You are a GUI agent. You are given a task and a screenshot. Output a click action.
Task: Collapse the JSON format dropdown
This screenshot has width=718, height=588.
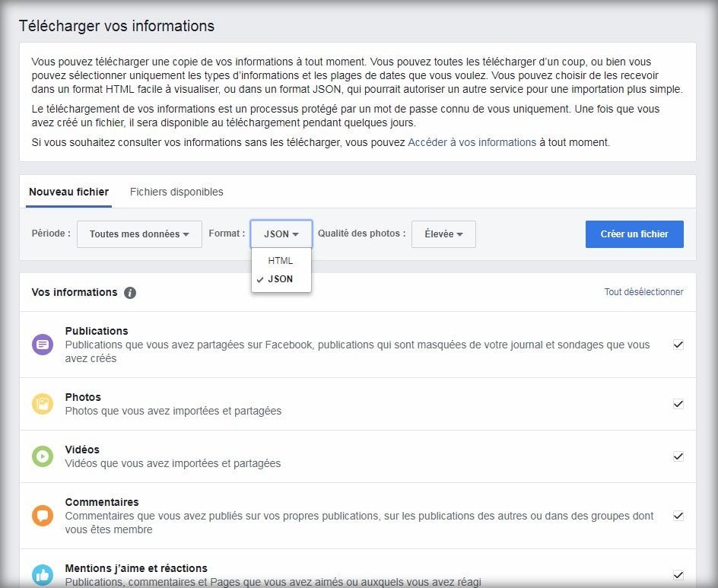pyautogui.click(x=281, y=234)
